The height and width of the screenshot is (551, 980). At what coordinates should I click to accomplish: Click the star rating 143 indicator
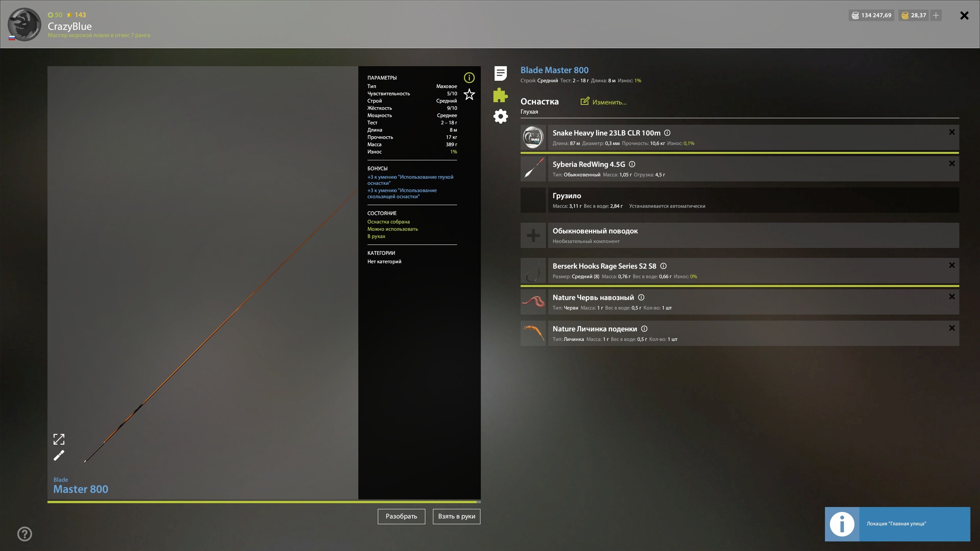76,15
